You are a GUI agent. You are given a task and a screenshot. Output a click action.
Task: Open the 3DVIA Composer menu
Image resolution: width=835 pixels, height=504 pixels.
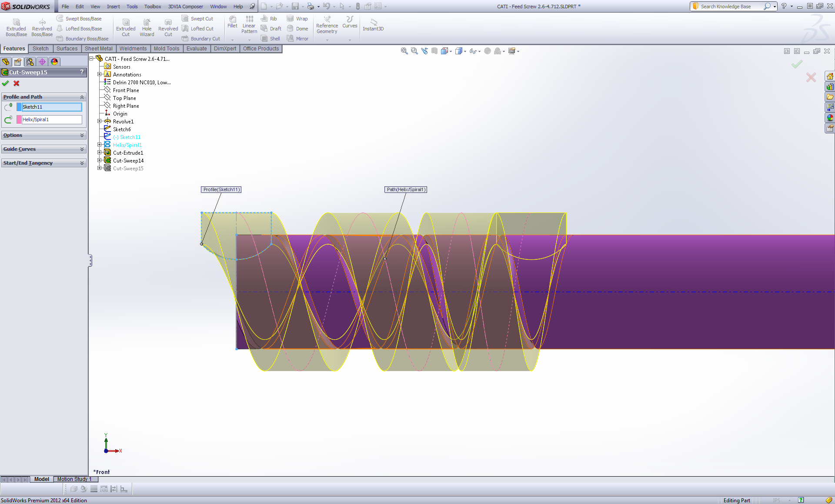pyautogui.click(x=186, y=7)
